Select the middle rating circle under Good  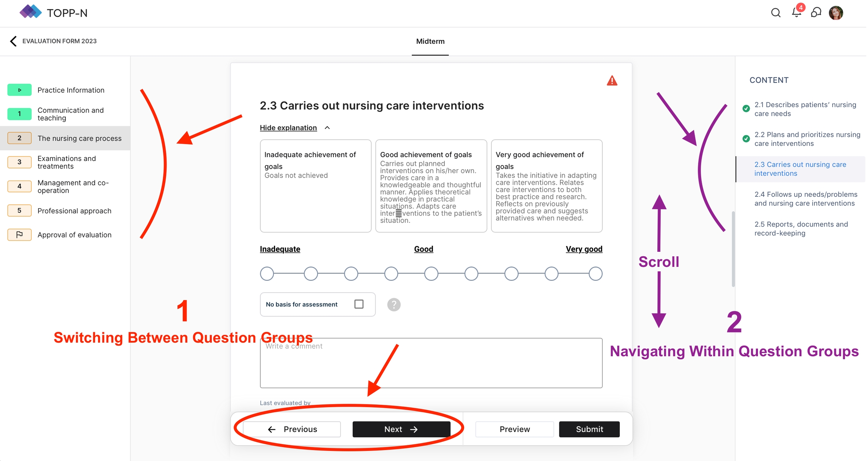[x=431, y=274]
